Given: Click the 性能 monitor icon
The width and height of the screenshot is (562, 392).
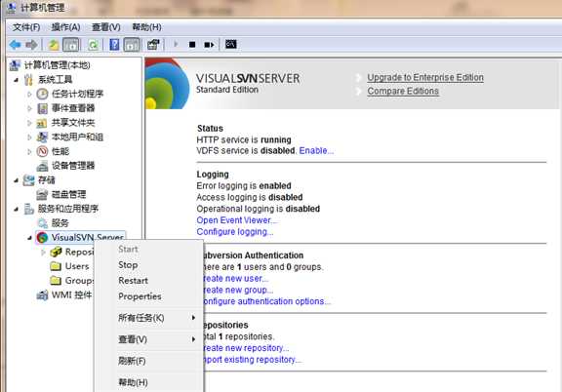Looking at the screenshot, I should click(x=42, y=151).
